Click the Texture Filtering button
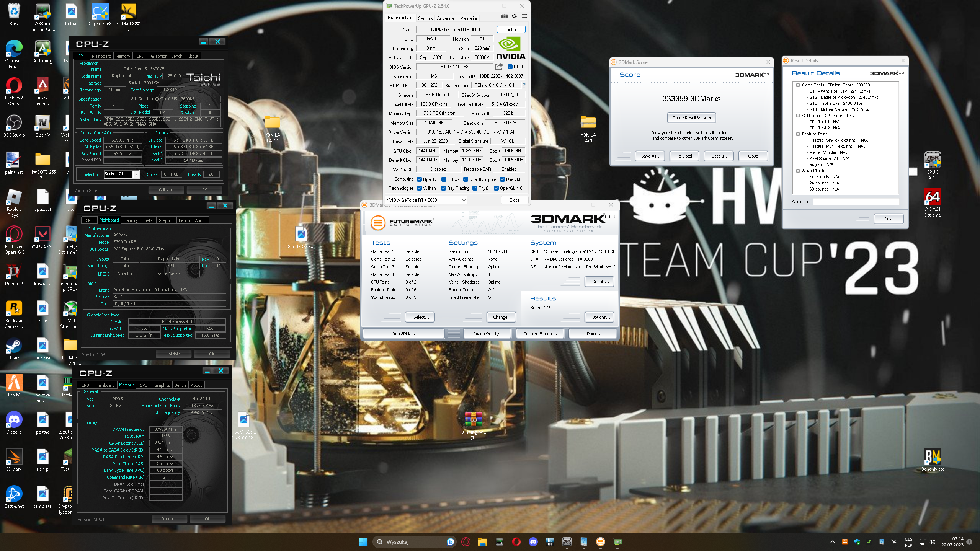This screenshot has height=551, width=980. pyautogui.click(x=541, y=334)
